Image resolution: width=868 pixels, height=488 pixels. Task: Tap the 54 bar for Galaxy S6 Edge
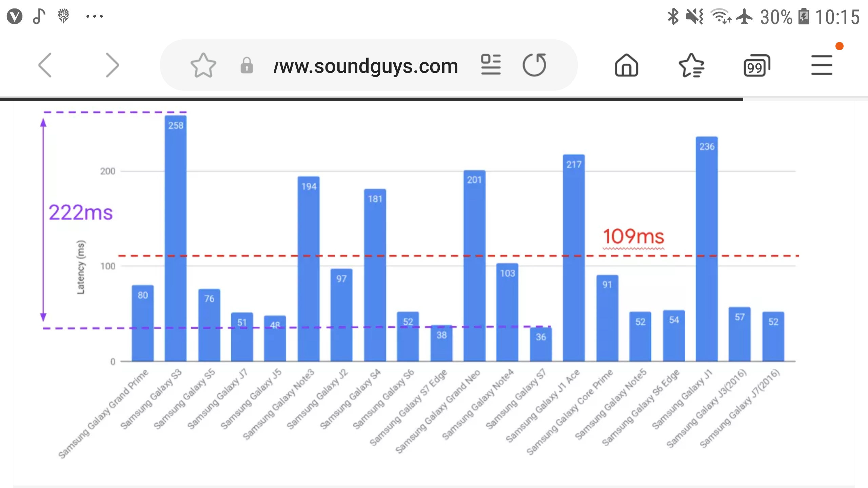tap(674, 335)
